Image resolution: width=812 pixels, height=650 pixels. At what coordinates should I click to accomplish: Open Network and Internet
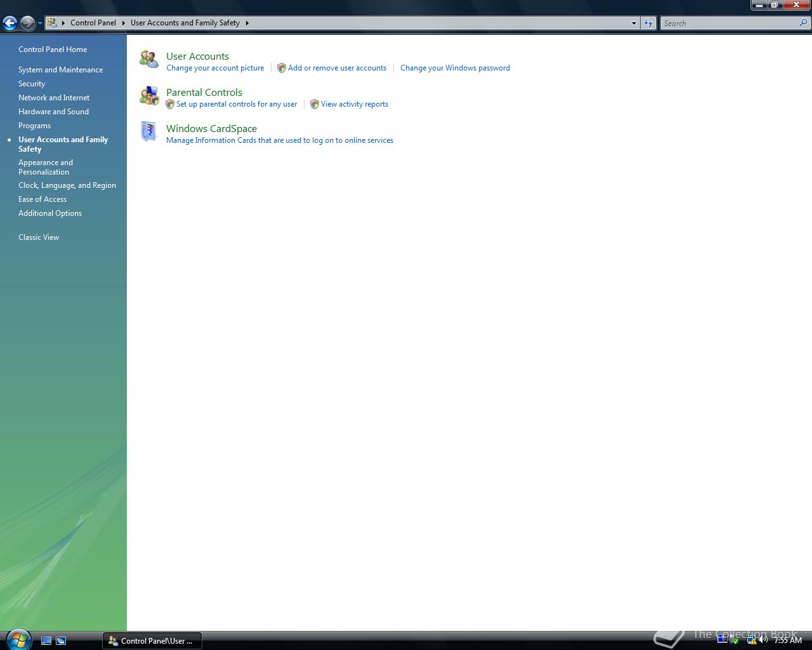click(54, 98)
